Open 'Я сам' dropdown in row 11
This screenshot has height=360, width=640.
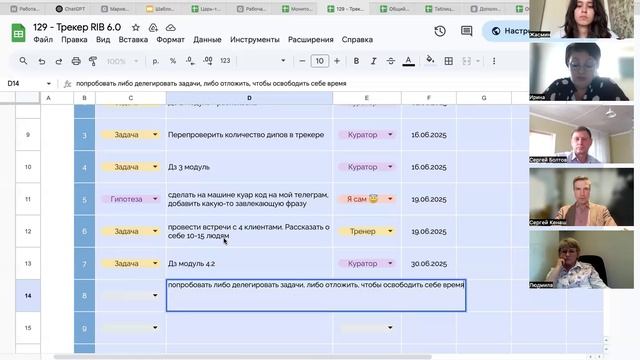click(x=390, y=199)
